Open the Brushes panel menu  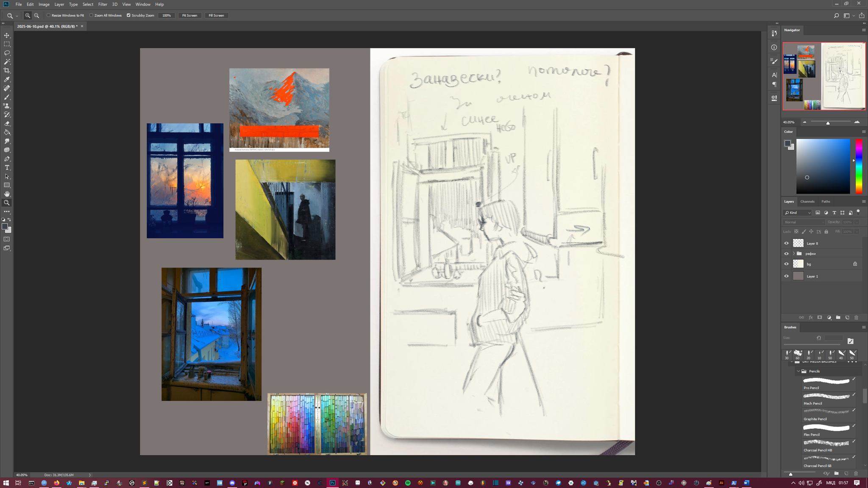(864, 327)
